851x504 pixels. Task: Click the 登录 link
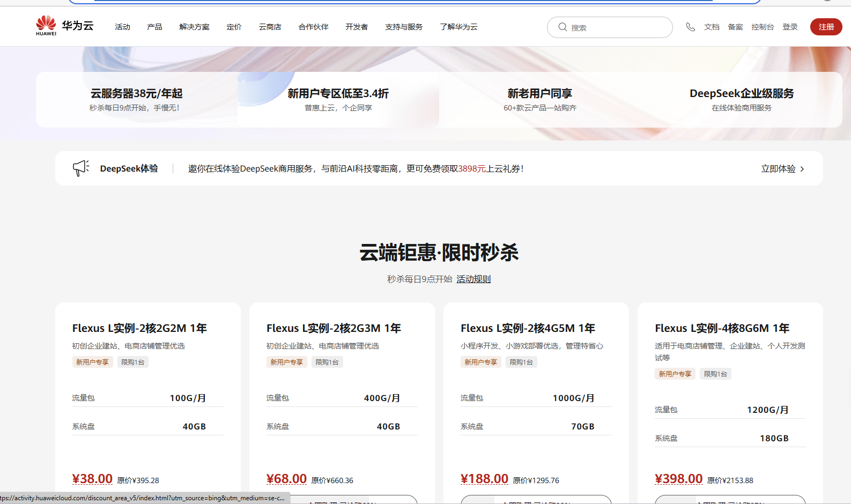pos(790,27)
